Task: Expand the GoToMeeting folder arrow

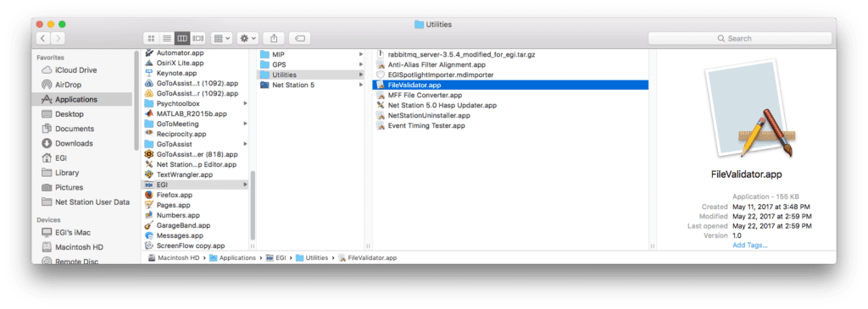Action: (245, 124)
